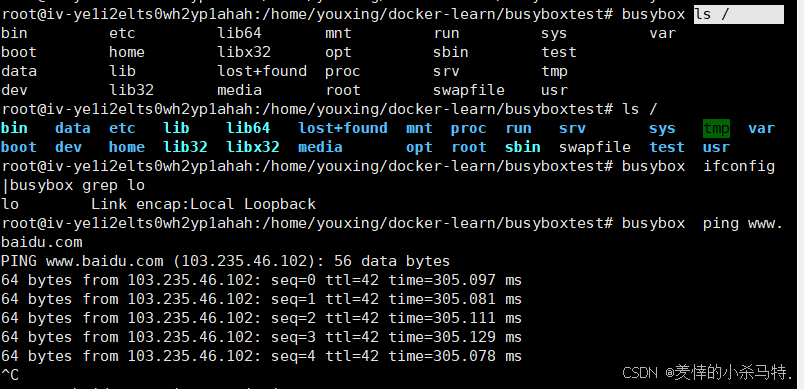
Task: Click 'ifconfig' in the busybox command
Action: tap(739, 167)
